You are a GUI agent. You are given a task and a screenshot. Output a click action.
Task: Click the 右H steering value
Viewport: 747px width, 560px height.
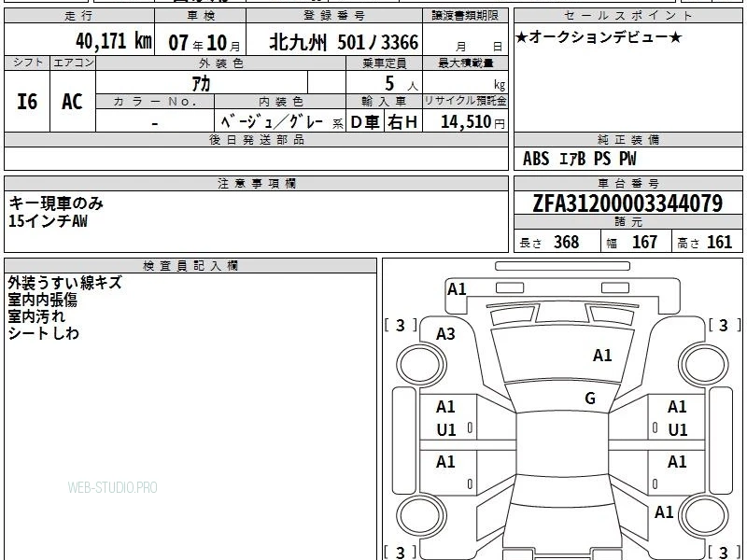(402, 122)
